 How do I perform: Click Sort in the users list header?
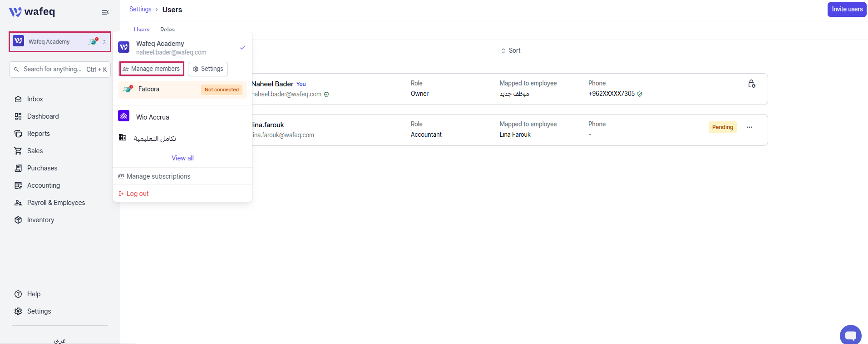511,50
